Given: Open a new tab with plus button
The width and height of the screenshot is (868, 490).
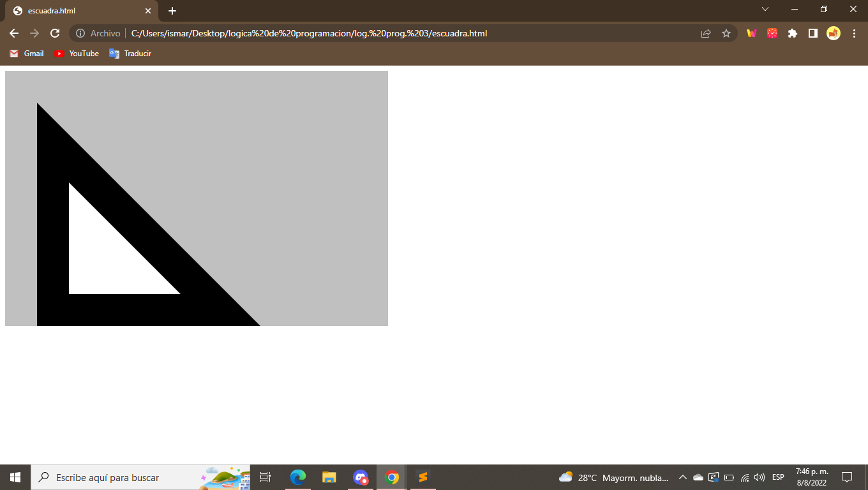Looking at the screenshot, I should click(172, 11).
